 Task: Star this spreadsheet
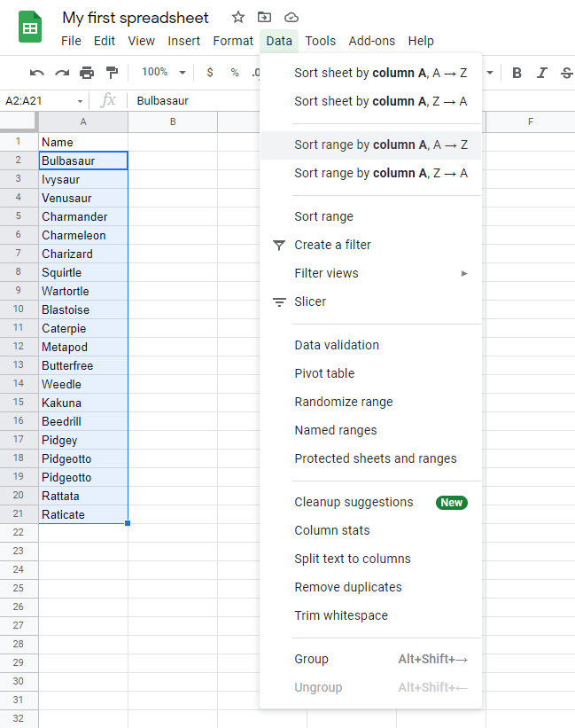tap(237, 18)
